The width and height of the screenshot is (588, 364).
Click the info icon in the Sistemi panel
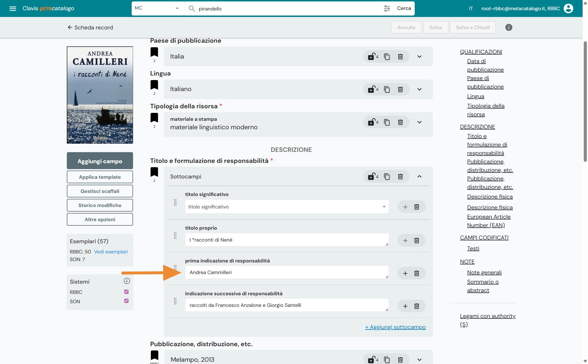[x=127, y=281]
